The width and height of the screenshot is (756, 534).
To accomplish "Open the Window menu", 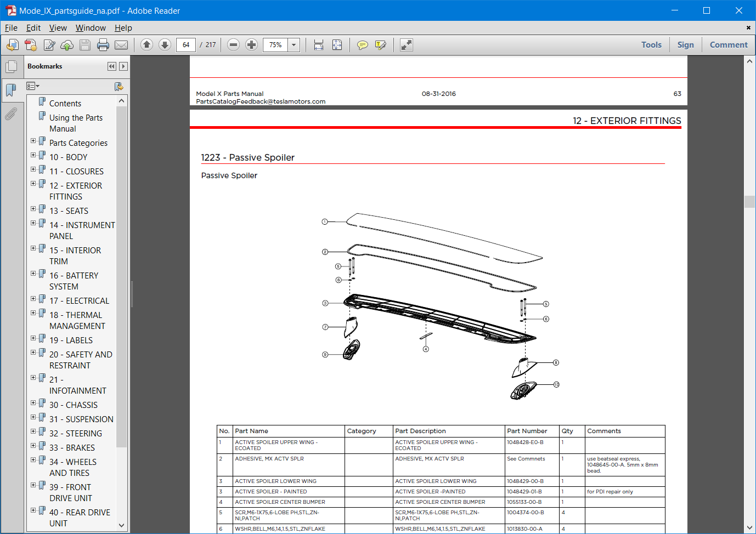I will click(91, 27).
